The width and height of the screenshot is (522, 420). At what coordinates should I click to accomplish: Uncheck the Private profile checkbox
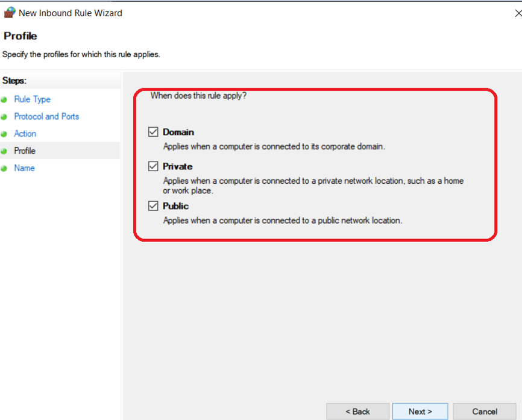tap(153, 166)
